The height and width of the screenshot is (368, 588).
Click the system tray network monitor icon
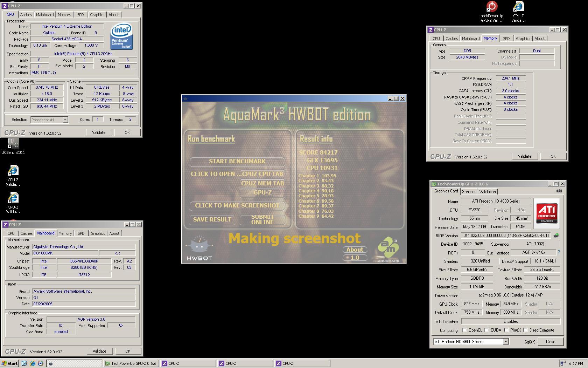(563, 363)
